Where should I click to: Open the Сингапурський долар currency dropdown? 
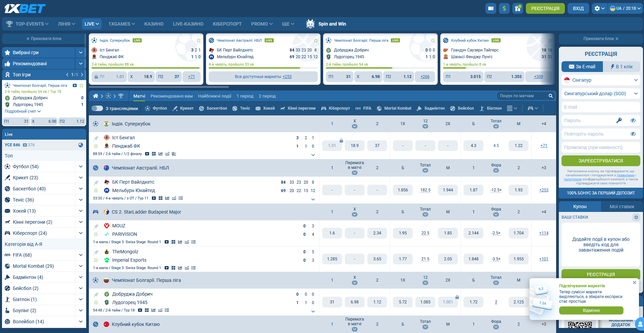601,94
